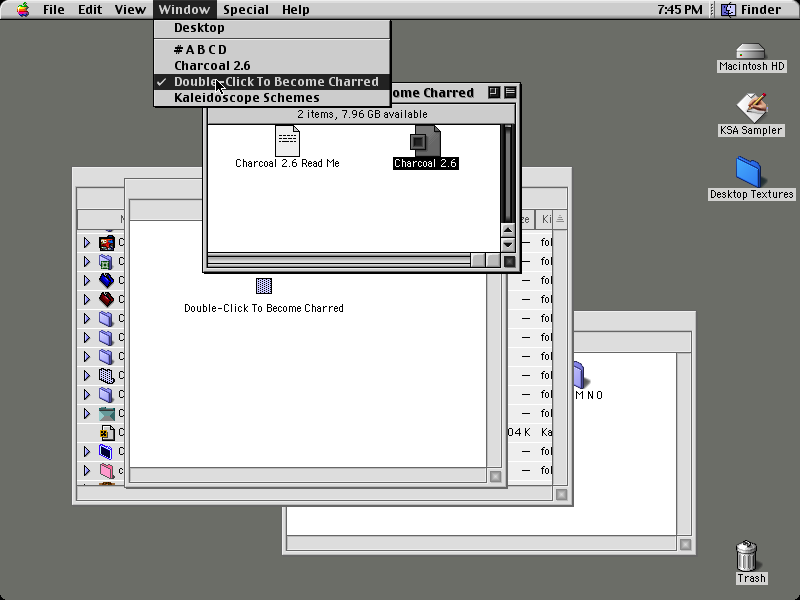The height and width of the screenshot is (600, 800).
Task: Select the Double-Click To Become Charred file icon
Action: coord(264,286)
